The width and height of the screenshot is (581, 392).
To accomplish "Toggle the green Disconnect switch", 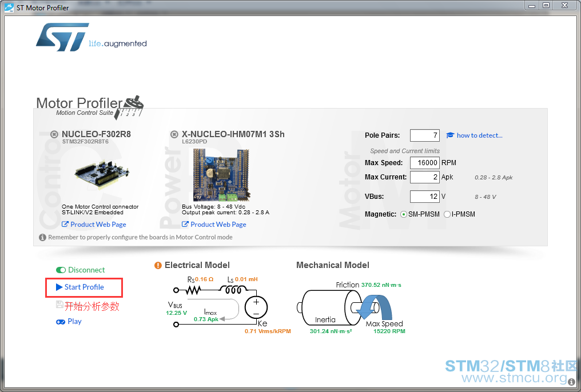I will 61,270.
